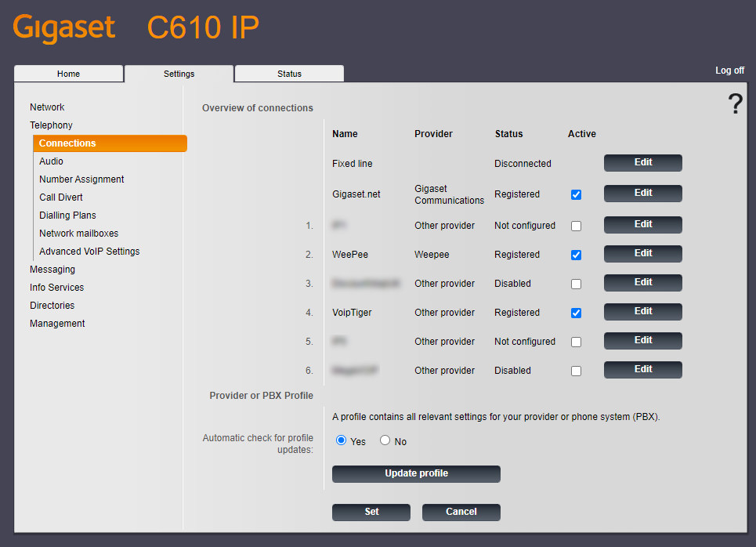This screenshot has height=547, width=756.
Task: Enable Active checkbox for connection 6
Action: point(576,371)
